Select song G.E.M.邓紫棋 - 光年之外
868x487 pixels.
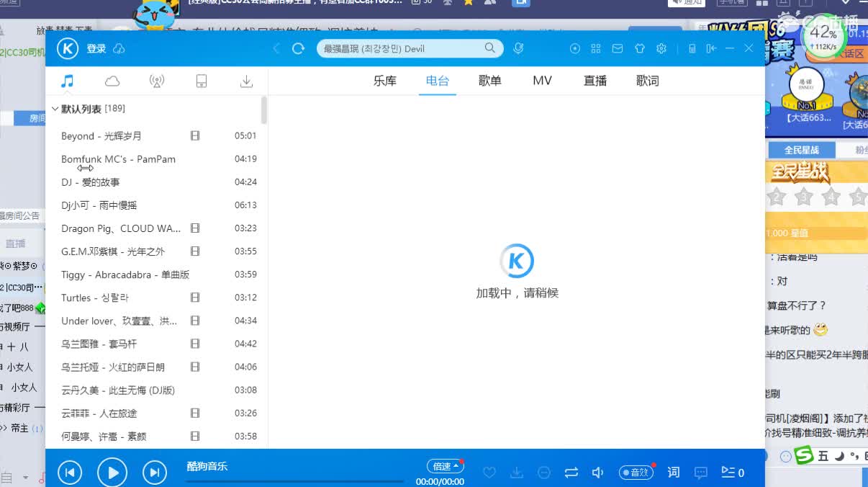pyautogui.click(x=113, y=251)
